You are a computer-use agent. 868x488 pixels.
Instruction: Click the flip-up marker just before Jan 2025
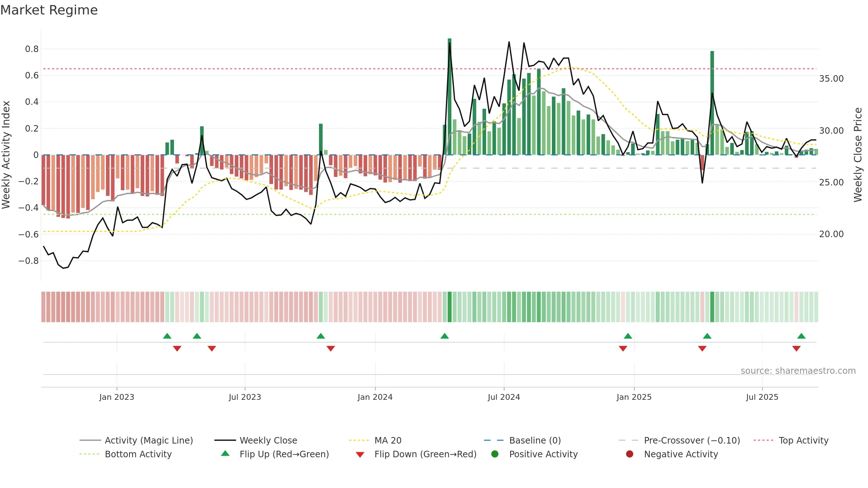pyautogui.click(x=628, y=336)
